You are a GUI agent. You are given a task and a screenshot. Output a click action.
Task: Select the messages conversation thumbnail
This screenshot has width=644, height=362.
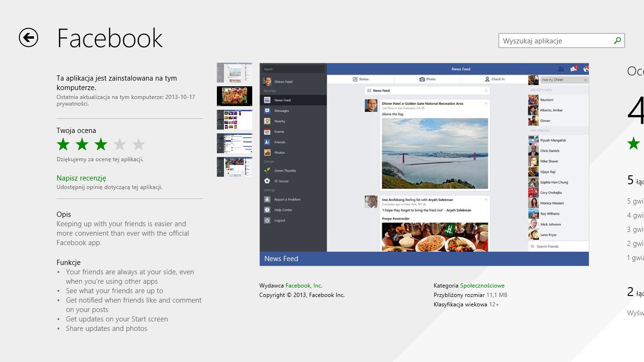pyautogui.click(x=234, y=143)
